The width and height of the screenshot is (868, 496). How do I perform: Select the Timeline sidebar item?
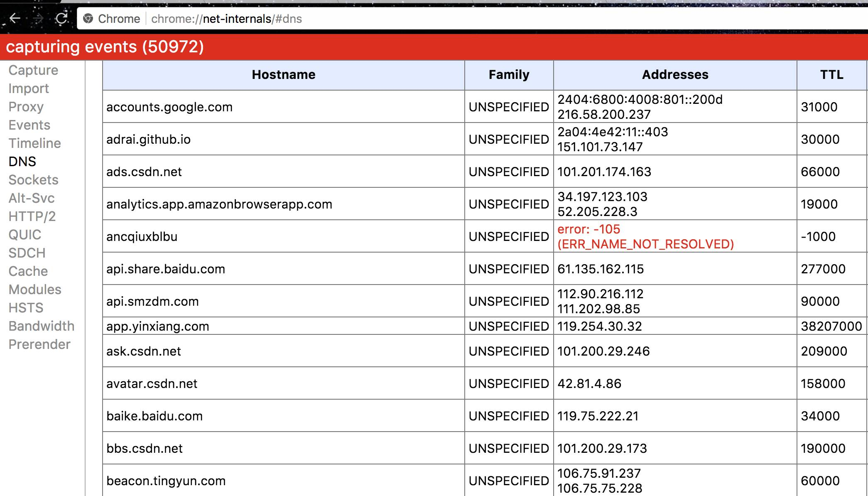[x=34, y=143]
